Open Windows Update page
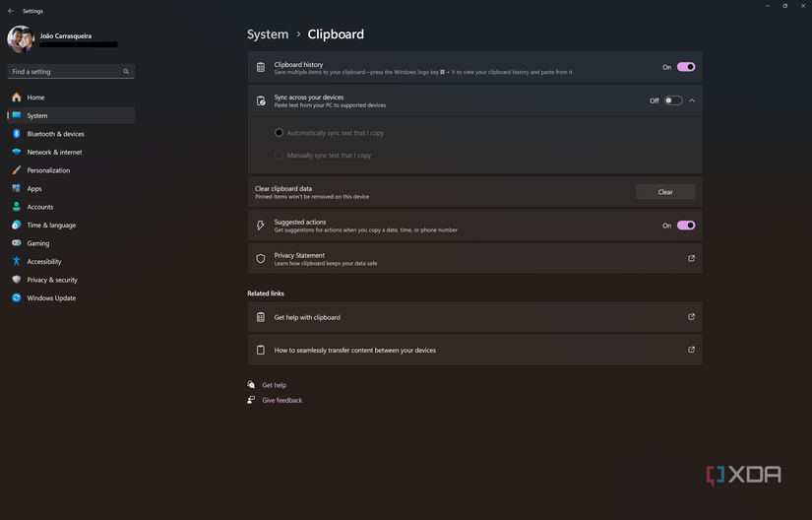The height and width of the screenshot is (520, 812). tap(71, 297)
